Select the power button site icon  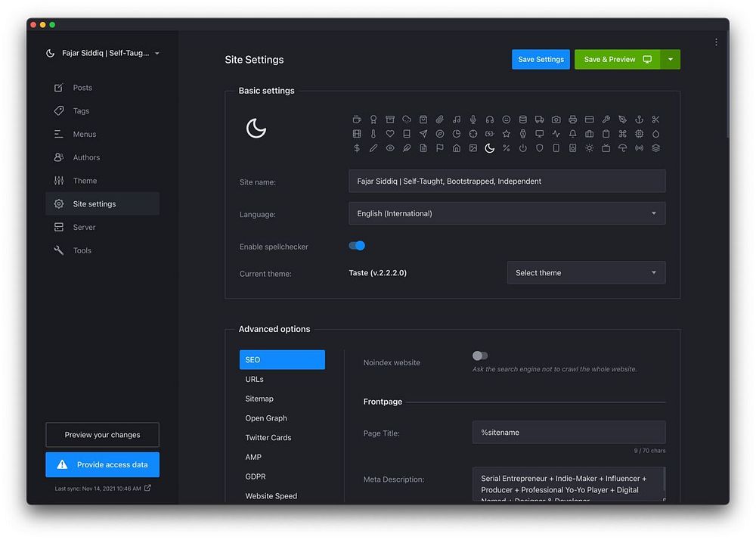pyautogui.click(x=522, y=148)
